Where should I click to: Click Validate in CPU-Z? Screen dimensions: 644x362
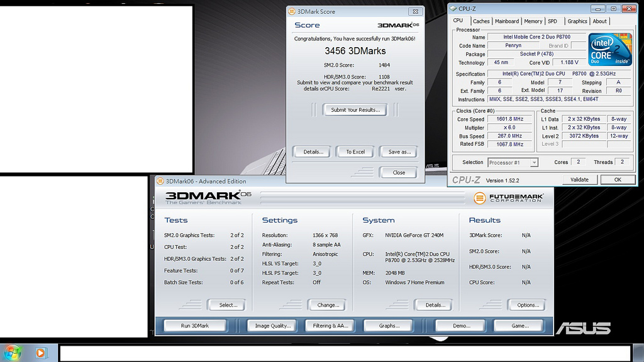pyautogui.click(x=579, y=180)
